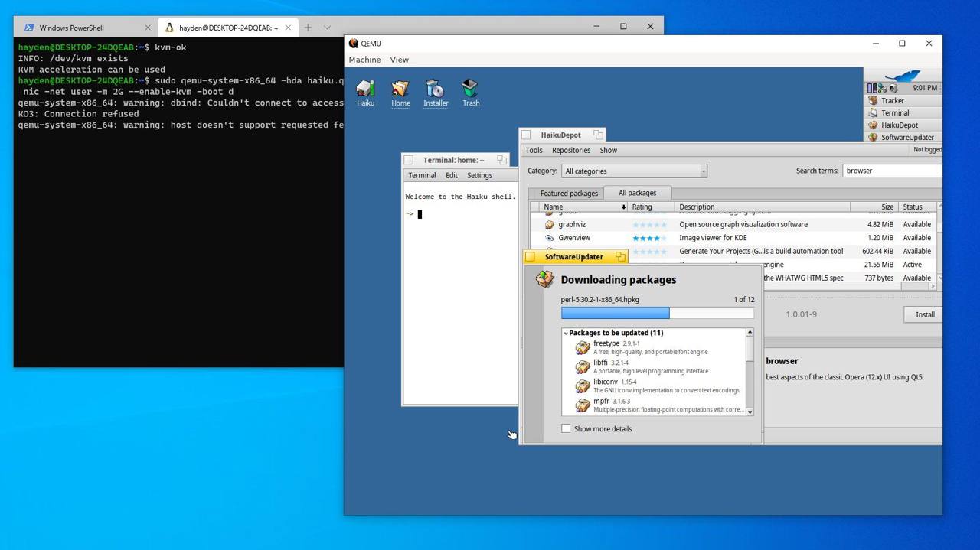980x550 pixels.
Task: Sort by the Status column header
Action: [916, 207]
